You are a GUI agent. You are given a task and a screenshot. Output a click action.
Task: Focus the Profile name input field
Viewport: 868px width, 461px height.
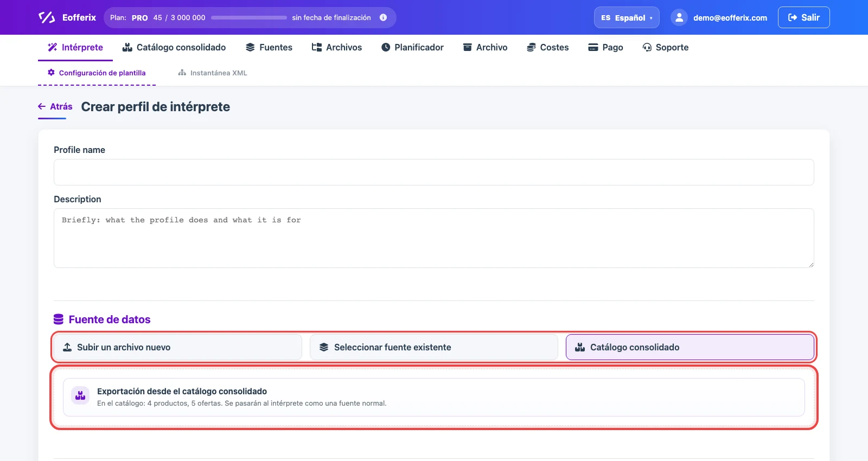tap(433, 172)
